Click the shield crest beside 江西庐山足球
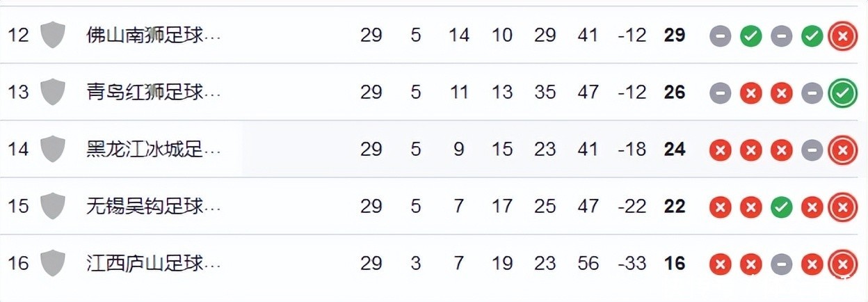Image resolution: width=868 pixels, height=302 pixels. tap(53, 263)
